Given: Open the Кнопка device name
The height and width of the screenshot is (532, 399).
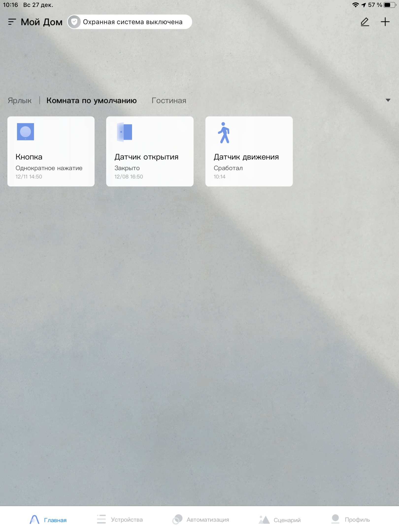Looking at the screenshot, I should point(29,157).
